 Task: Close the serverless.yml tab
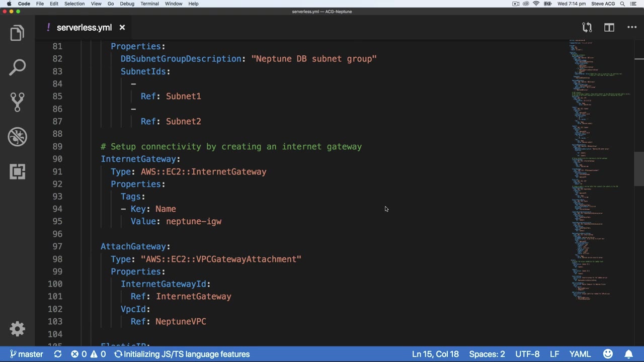coord(122,28)
